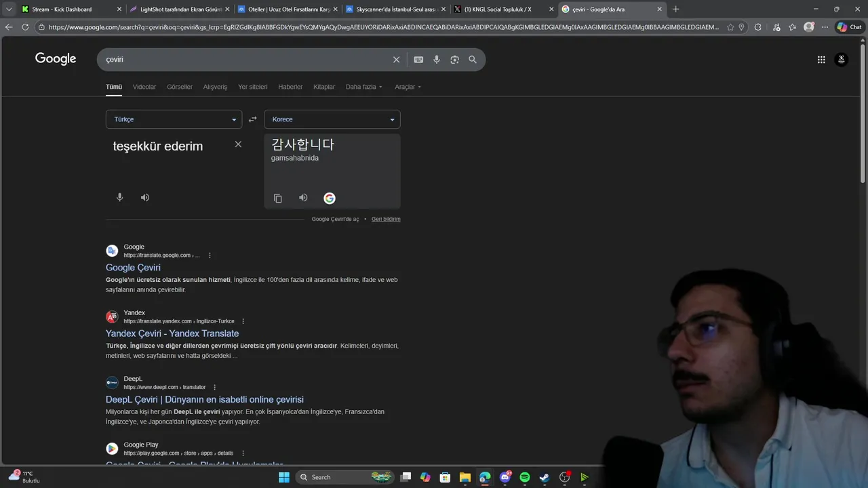
Task: Open the 'Google Çeviri' result link
Action: [x=133, y=268]
